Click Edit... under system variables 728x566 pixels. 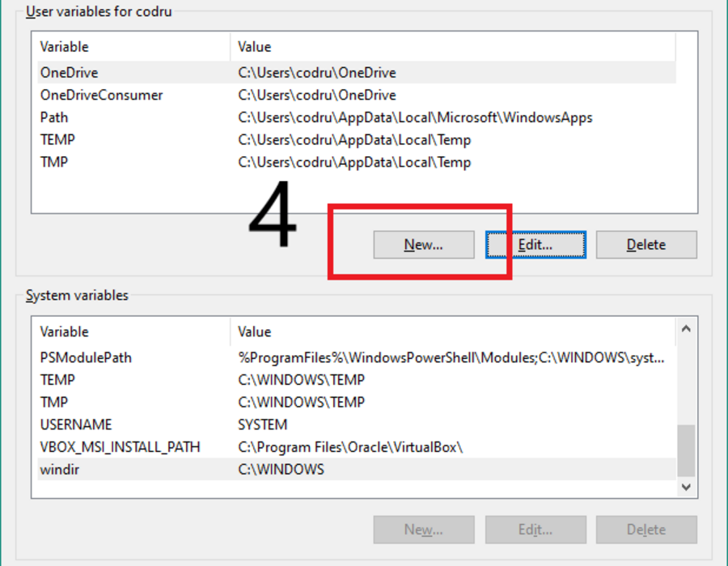(535, 530)
